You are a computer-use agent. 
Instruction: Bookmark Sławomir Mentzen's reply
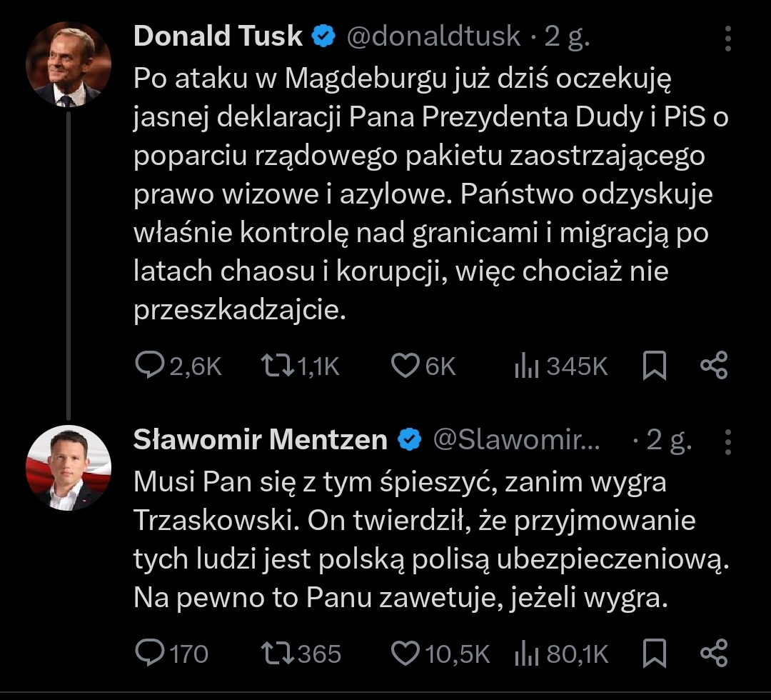pos(655,653)
